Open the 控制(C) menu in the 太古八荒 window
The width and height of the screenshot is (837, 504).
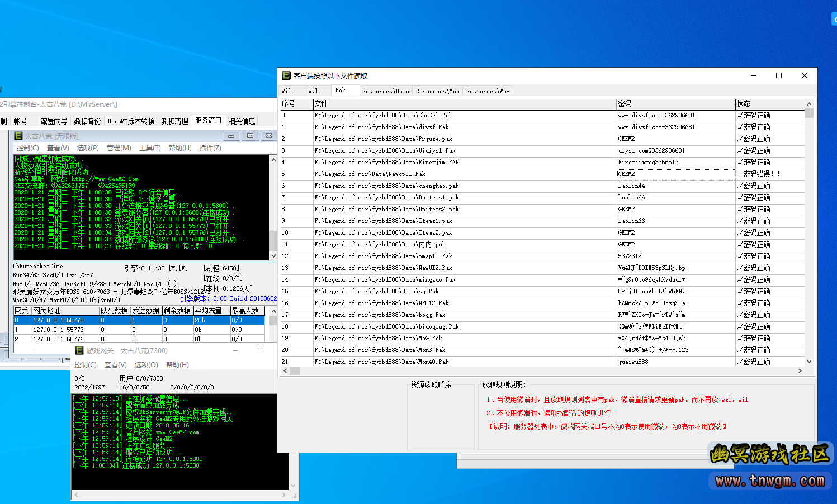click(27, 148)
